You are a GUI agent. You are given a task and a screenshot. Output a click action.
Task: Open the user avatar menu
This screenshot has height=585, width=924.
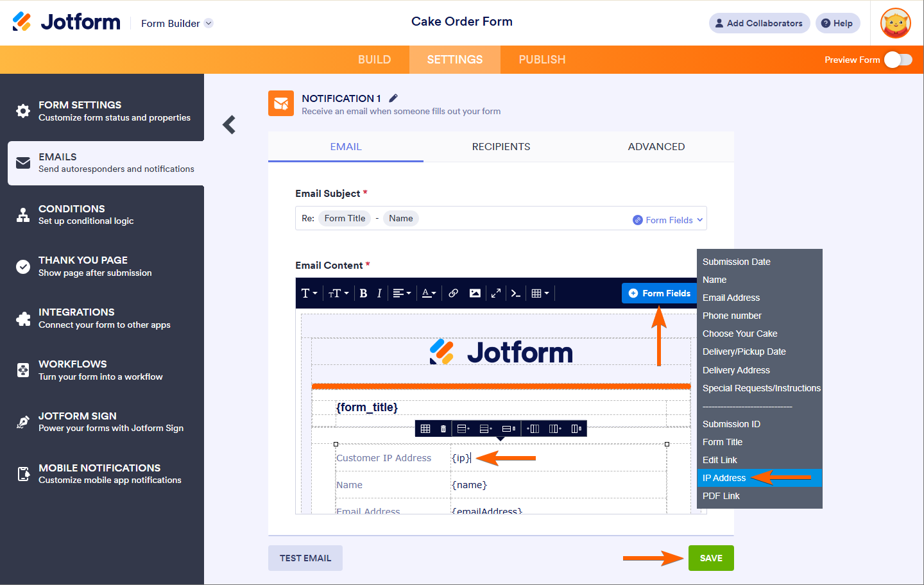pyautogui.click(x=896, y=23)
